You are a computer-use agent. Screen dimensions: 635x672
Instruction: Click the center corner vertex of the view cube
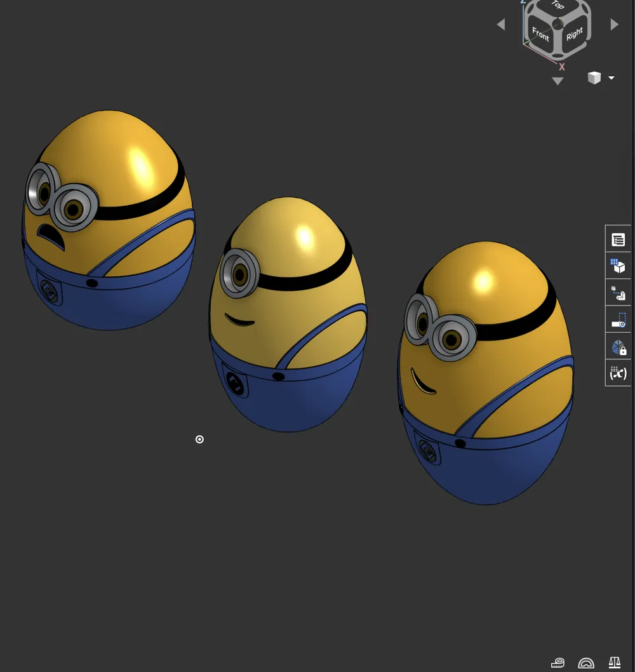pos(558,23)
